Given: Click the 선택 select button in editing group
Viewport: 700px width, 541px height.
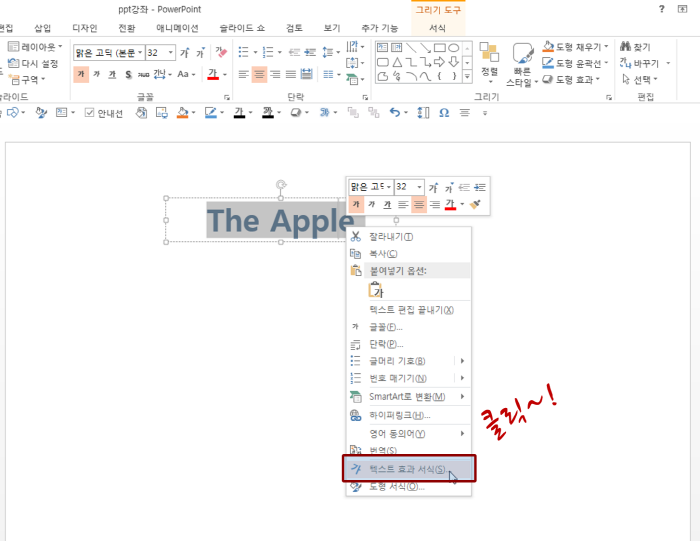Looking at the screenshot, I should [x=641, y=79].
